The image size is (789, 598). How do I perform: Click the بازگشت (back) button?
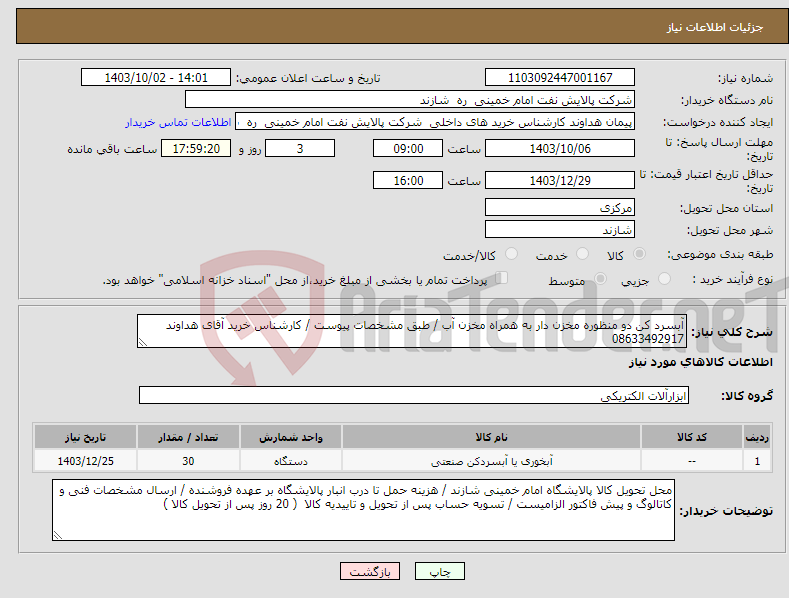click(370, 571)
